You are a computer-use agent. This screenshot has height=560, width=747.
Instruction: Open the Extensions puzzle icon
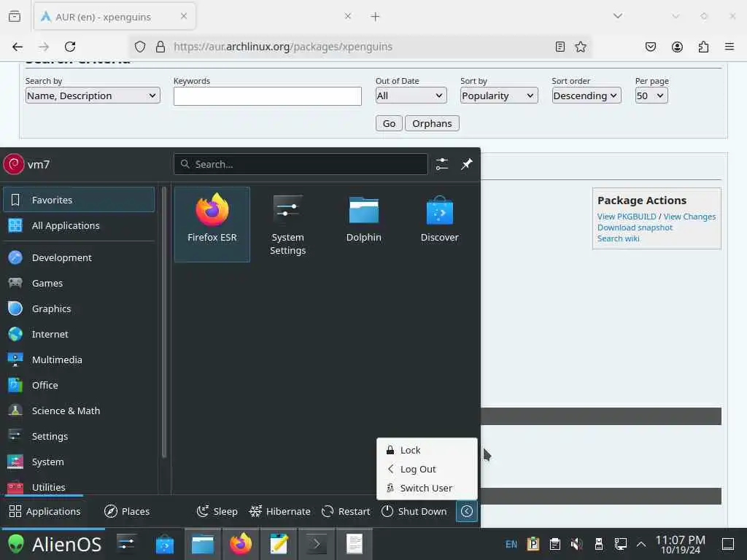coord(703,47)
